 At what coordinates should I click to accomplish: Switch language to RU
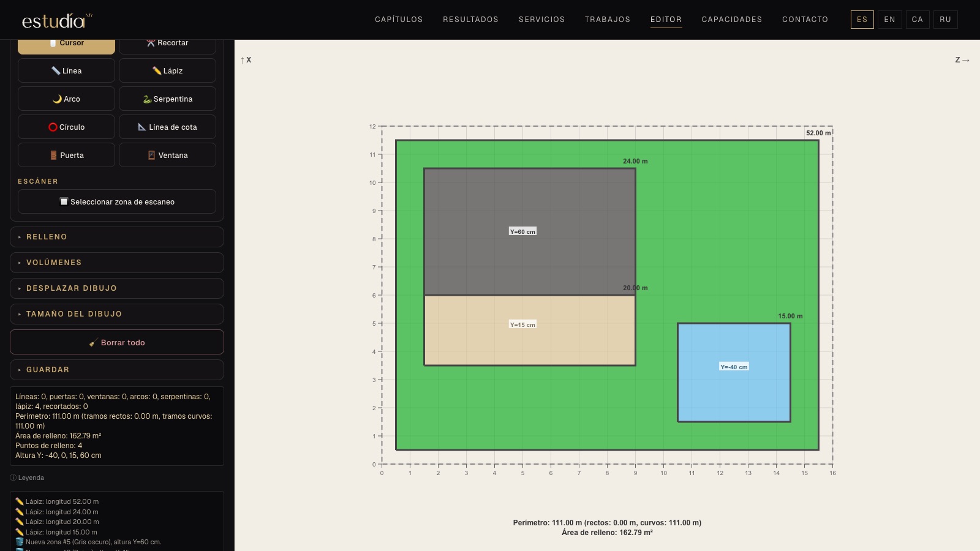pos(945,20)
